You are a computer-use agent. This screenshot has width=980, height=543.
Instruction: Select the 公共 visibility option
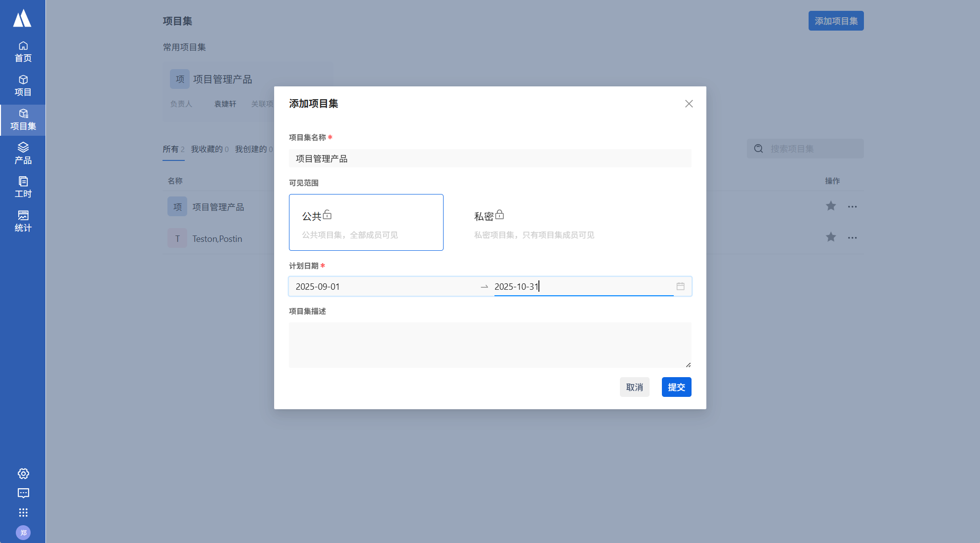366,222
